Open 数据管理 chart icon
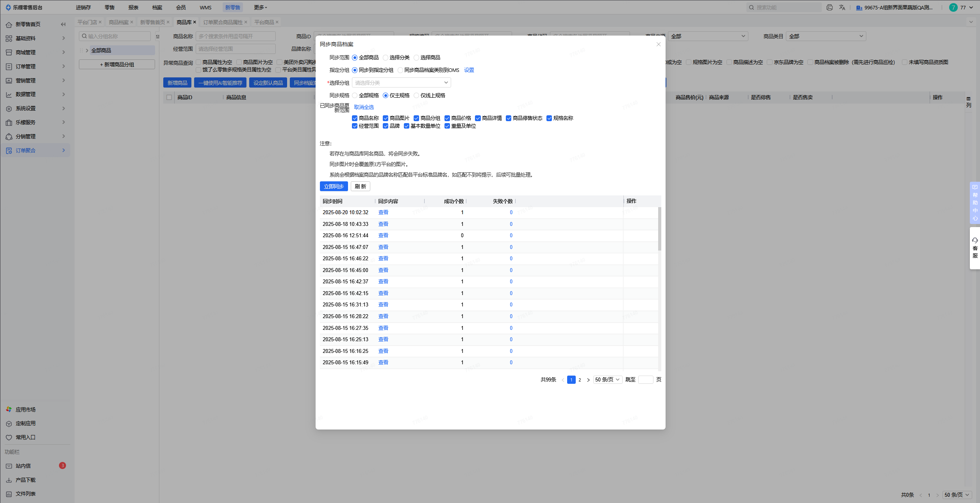The image size is (980, 503). (x=9, y=95)
